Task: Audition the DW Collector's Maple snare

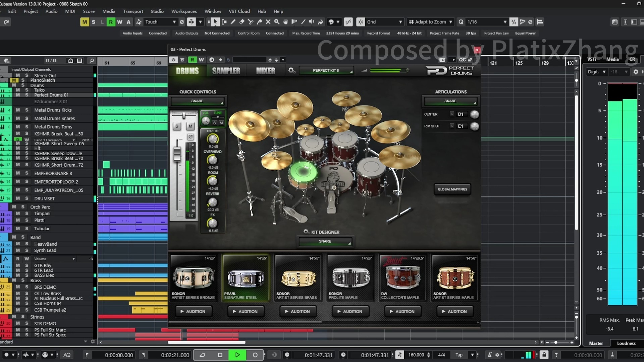Action: (x=402, y=311)
